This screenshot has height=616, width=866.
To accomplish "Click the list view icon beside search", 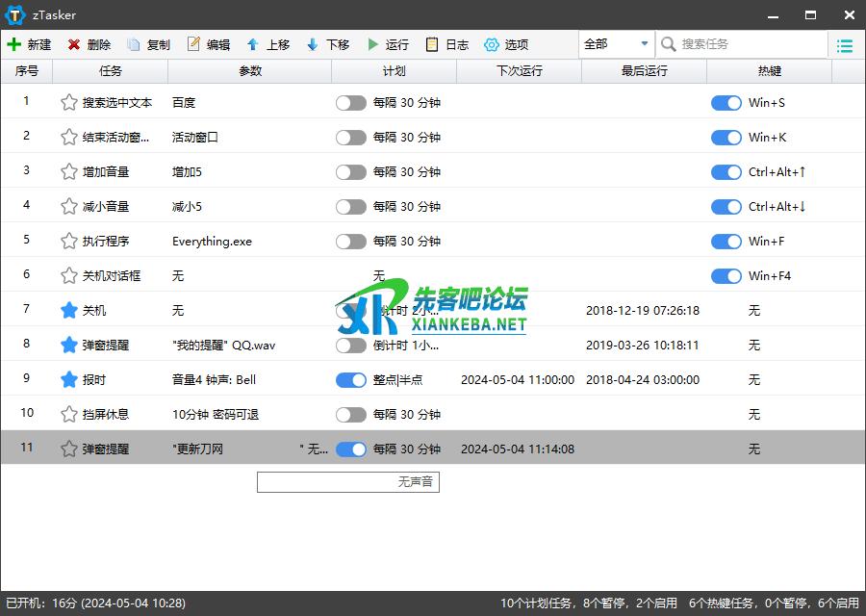I will click(x=845, y=45).
